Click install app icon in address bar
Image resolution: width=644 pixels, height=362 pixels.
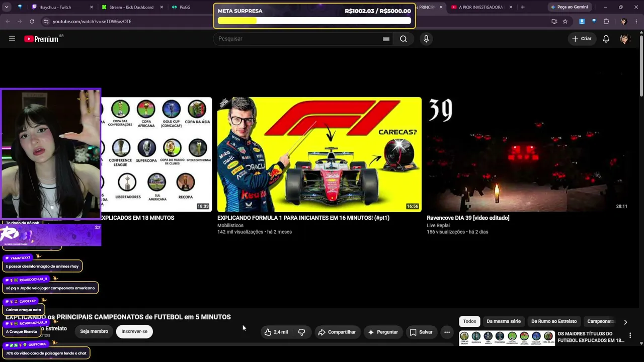coord(554,22)
